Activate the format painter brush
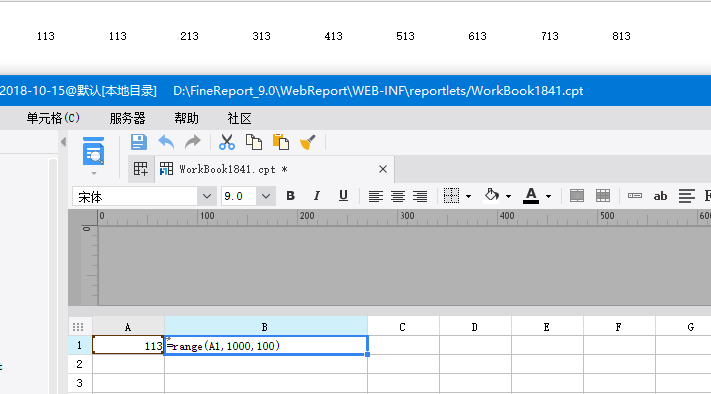 point(308,142)
